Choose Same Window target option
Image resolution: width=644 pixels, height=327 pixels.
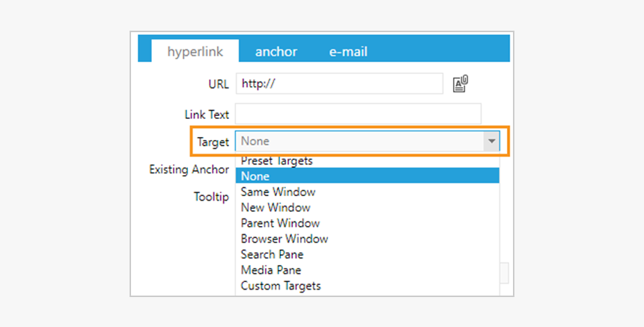(367, 192)
